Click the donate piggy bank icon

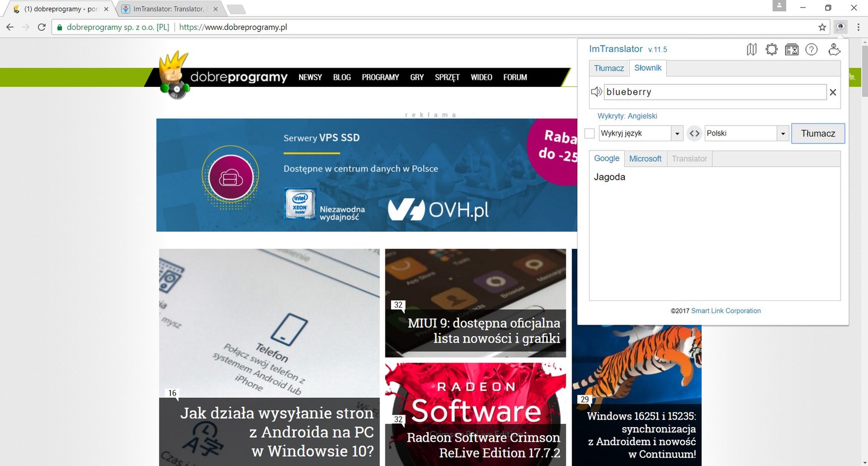pyautogui.click(x=834, y=49)
